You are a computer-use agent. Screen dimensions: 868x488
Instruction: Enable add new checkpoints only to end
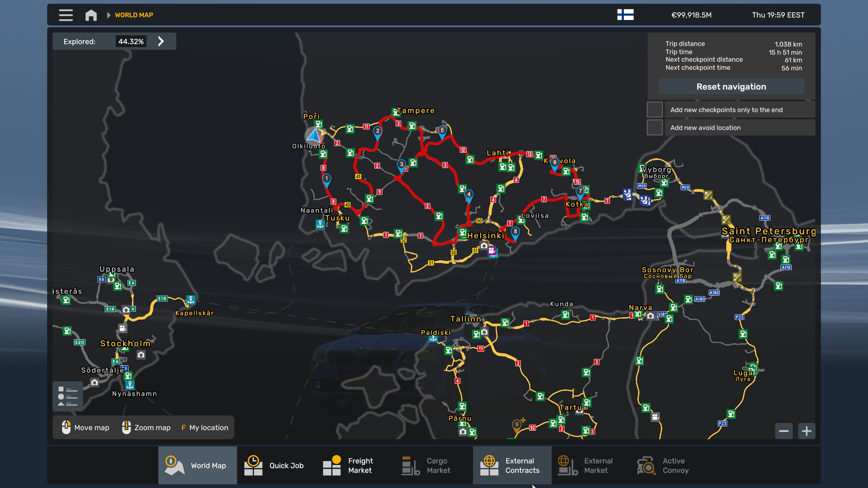tap(655, 110)
